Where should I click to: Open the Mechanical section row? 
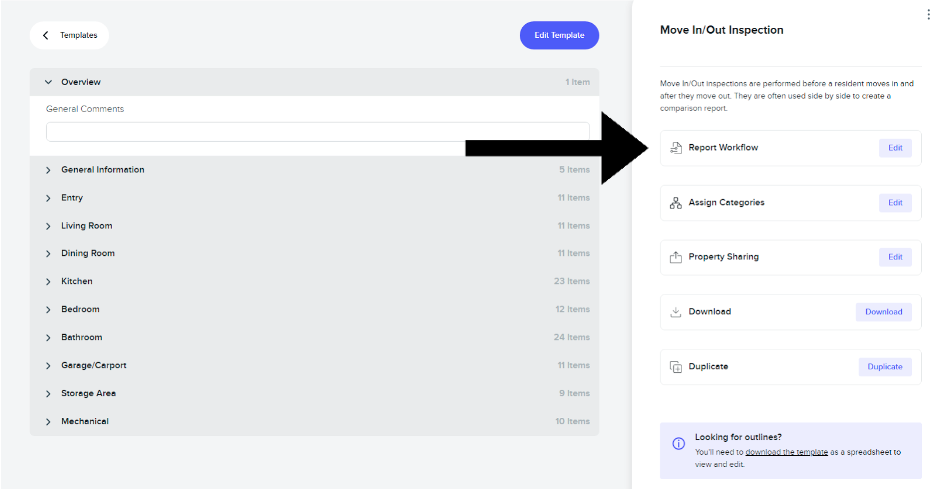[314, 421]
